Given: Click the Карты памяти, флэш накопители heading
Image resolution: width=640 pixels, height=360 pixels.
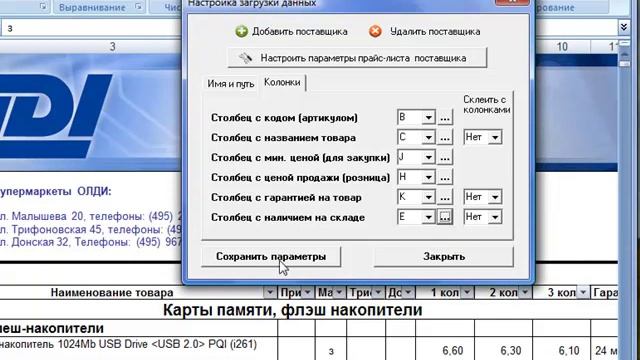Looking at the screenshot, I should (x=293, y=310).
